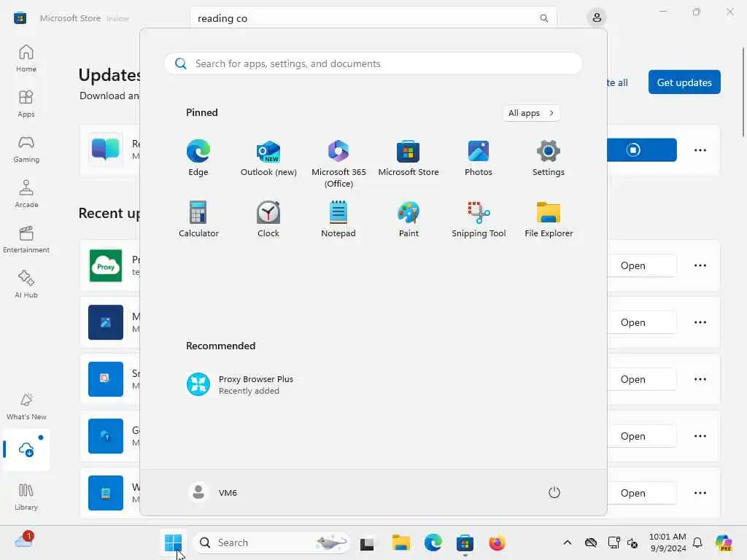Launch Photos pinned app

(x=479, y=158)
